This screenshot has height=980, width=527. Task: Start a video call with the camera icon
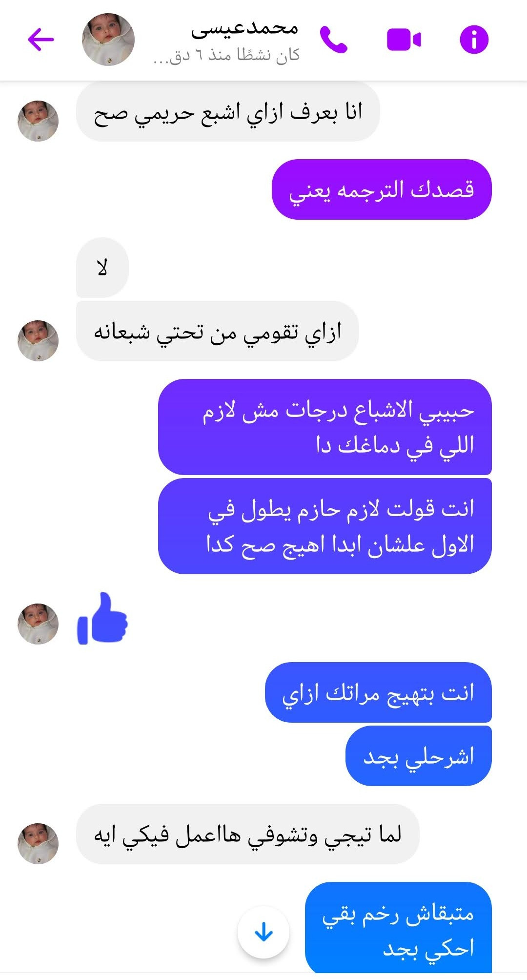click(404, 40)
